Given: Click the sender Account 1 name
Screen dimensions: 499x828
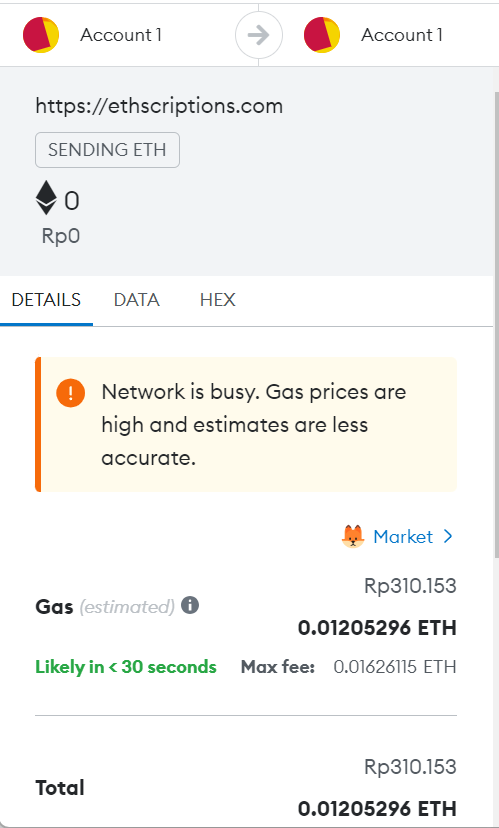Looking at the screenshot, I should [121, 35].
